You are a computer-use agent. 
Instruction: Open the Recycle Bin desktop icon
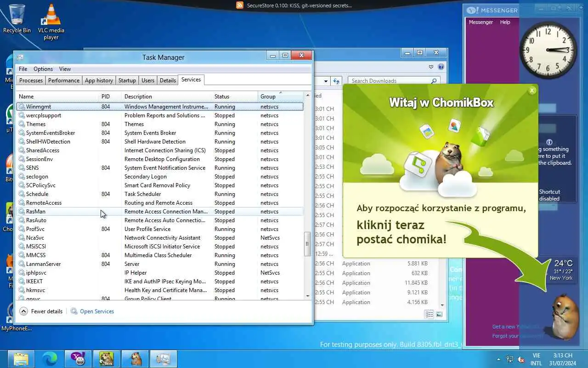tap(17, 19)
